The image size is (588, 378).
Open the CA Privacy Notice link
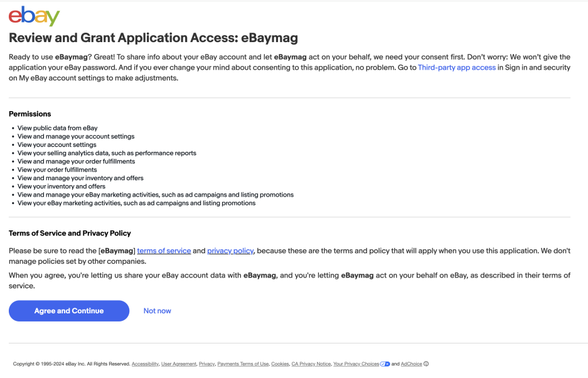click(311, 364)
